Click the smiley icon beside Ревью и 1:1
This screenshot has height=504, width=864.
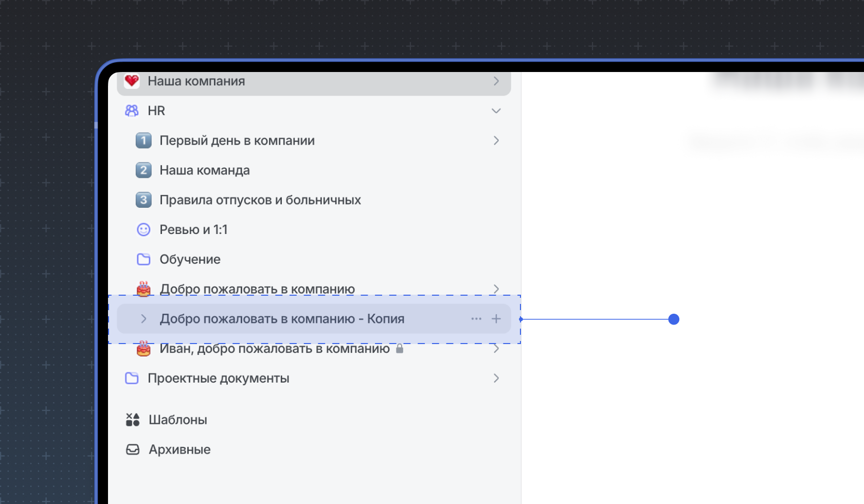click(143, 230)
